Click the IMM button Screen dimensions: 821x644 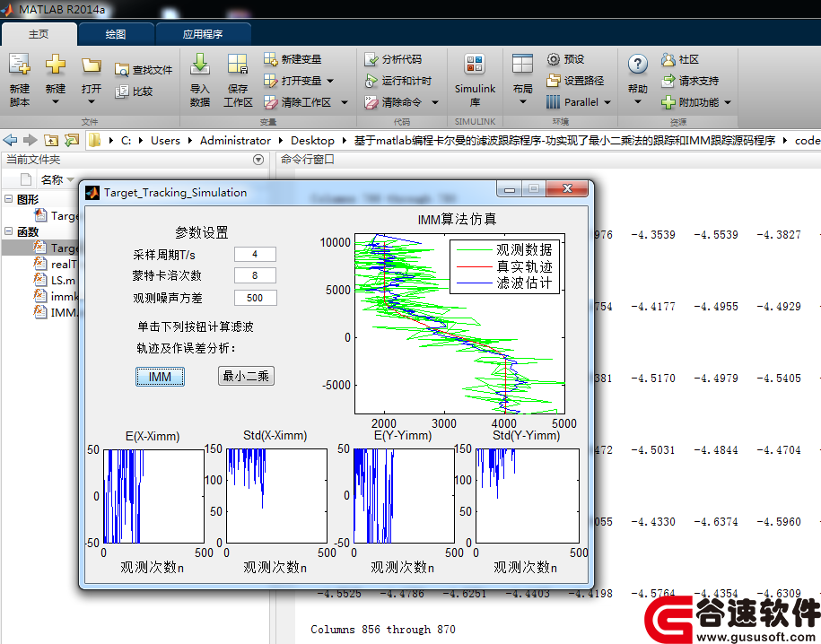[160, 377]
